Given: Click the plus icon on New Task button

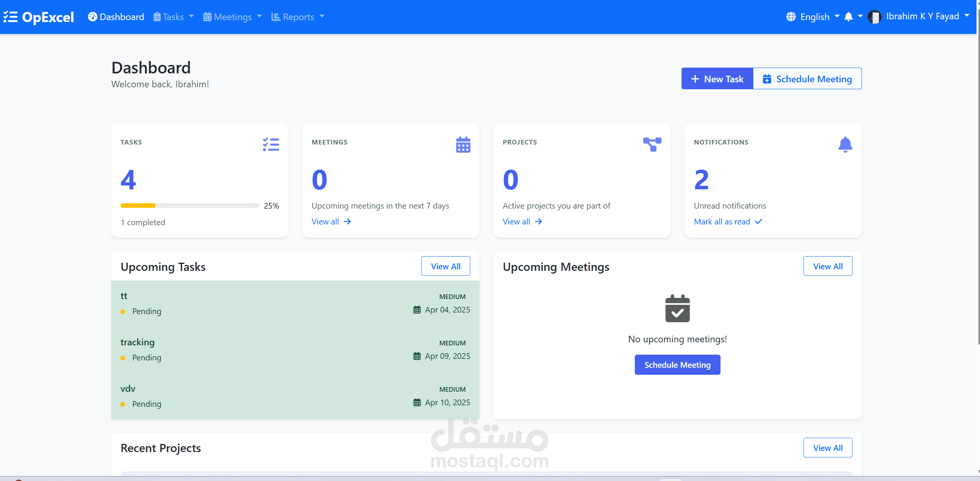Looking at the screenshot, I should tap(695, 79).
